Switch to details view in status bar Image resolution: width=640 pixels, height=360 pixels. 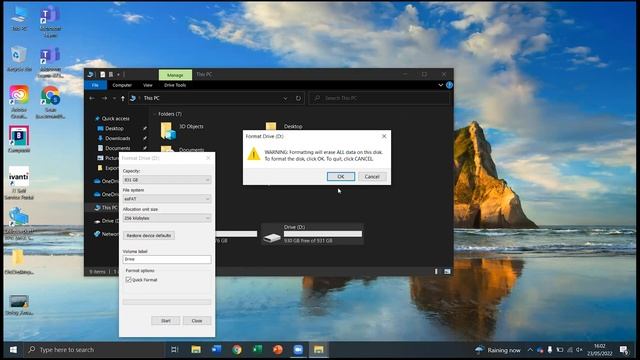click(436, 271)
